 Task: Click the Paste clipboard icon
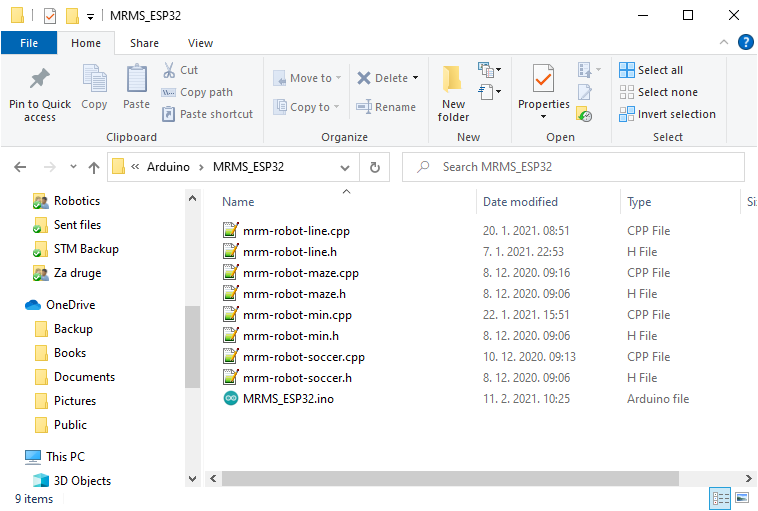136,80
